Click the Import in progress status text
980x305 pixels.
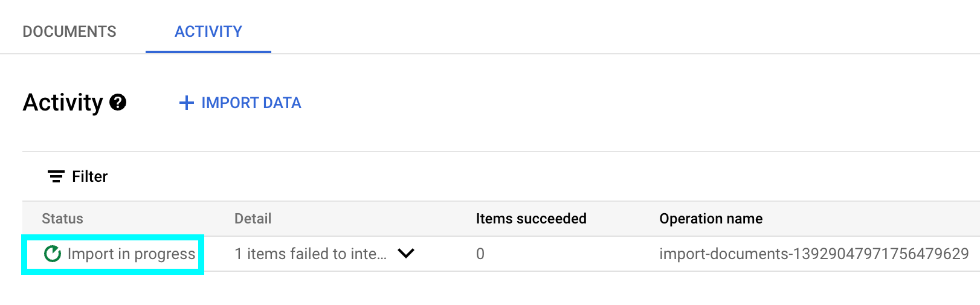pyautogui.click(x=131, y=254)
